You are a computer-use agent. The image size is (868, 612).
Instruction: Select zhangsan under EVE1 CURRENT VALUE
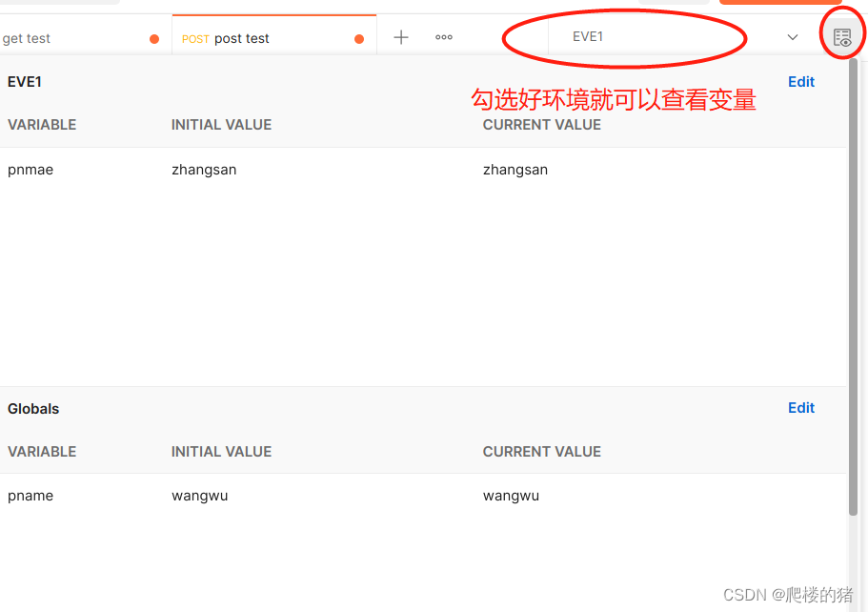(x=515, y=170)
